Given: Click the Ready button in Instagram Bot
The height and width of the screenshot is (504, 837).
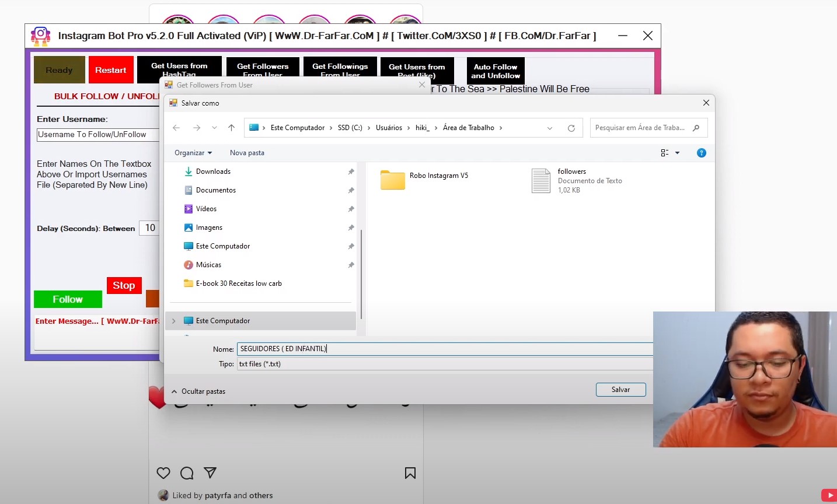Looking at the screenshot, I should 60,70.
